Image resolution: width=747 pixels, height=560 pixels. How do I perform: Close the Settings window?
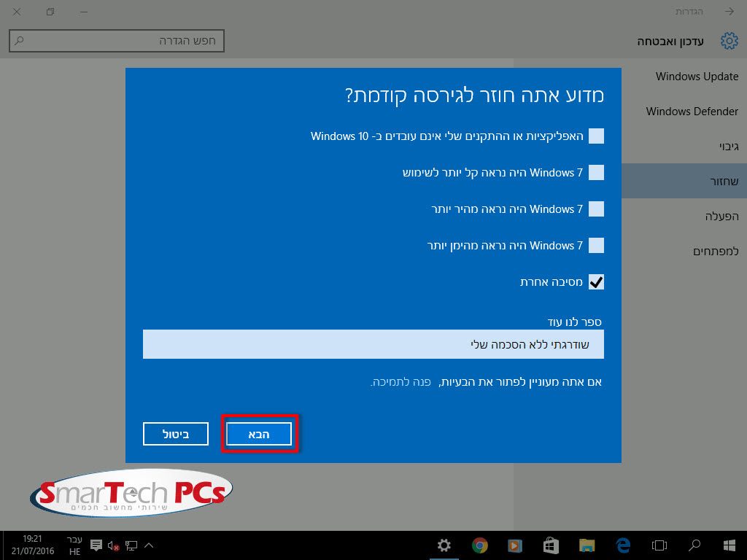click(17, 12)
